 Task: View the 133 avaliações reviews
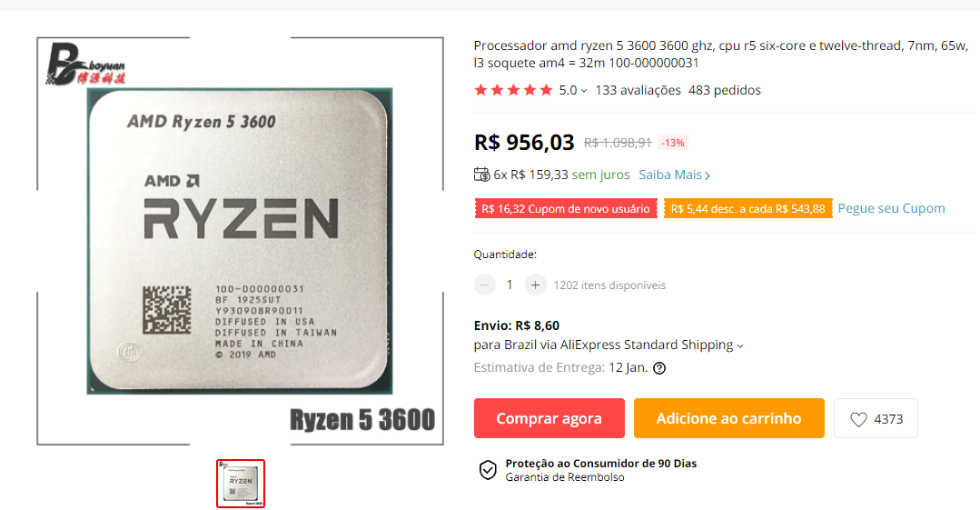click(x=638, y=90)
